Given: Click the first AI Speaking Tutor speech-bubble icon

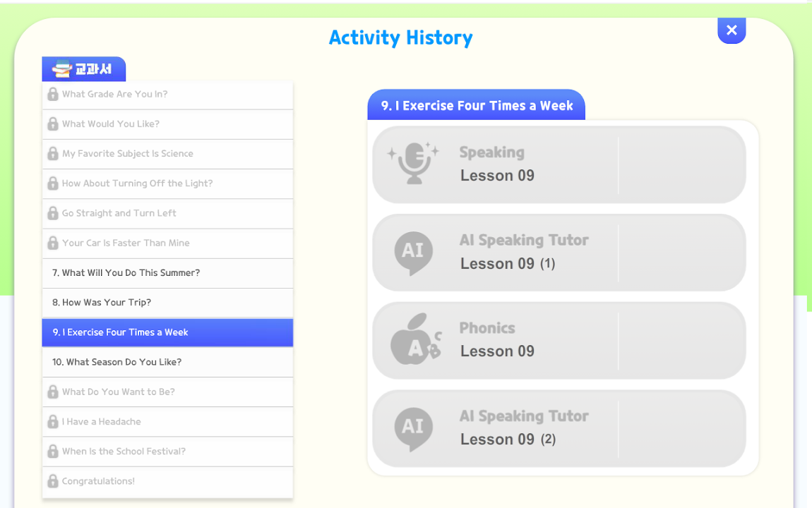Looking at the screenshot, I should (x=413, y=252).
